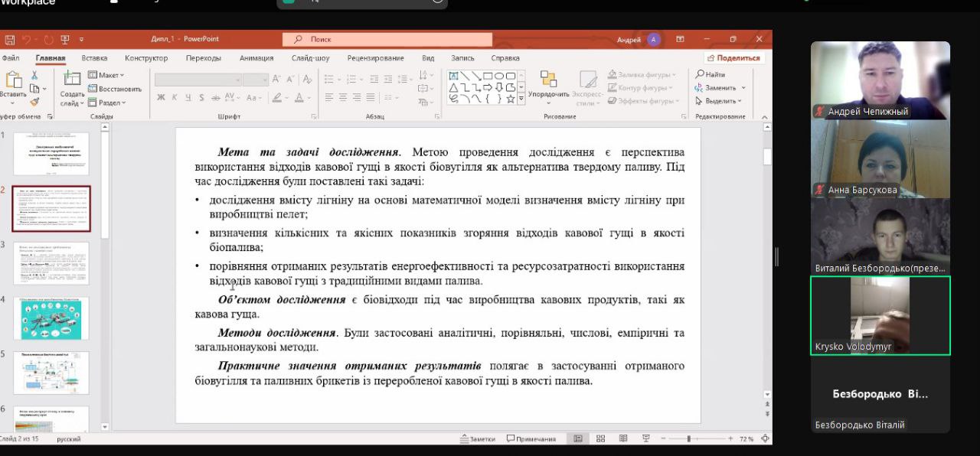Click the Save icon in quick access toolbar

9,39
